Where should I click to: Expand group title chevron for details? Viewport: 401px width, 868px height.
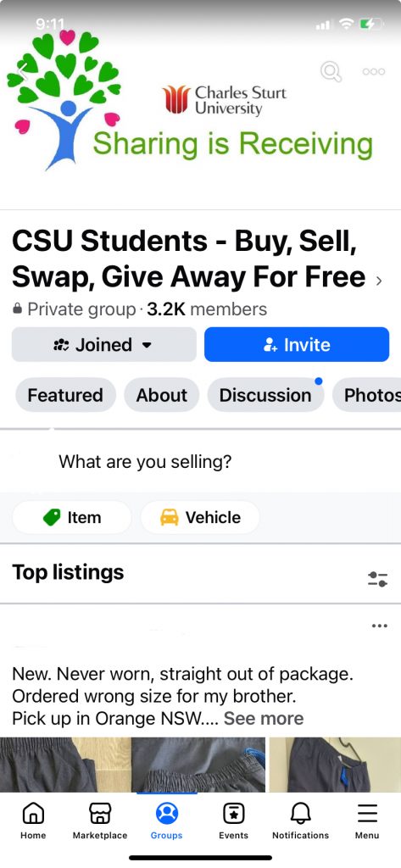[x=379, y=281]
